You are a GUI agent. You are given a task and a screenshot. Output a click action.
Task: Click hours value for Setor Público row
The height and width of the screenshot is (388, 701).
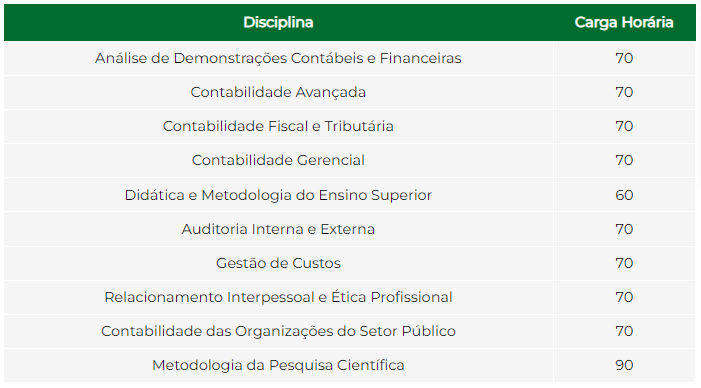[624, 331]
